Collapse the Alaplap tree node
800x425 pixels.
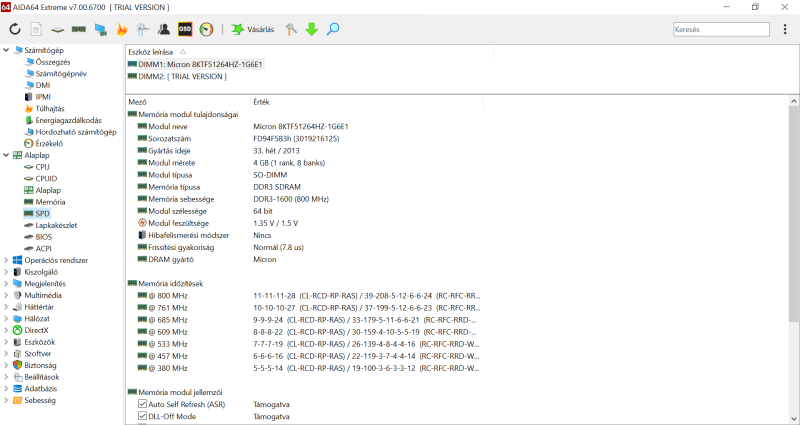[x=6, y=155]
